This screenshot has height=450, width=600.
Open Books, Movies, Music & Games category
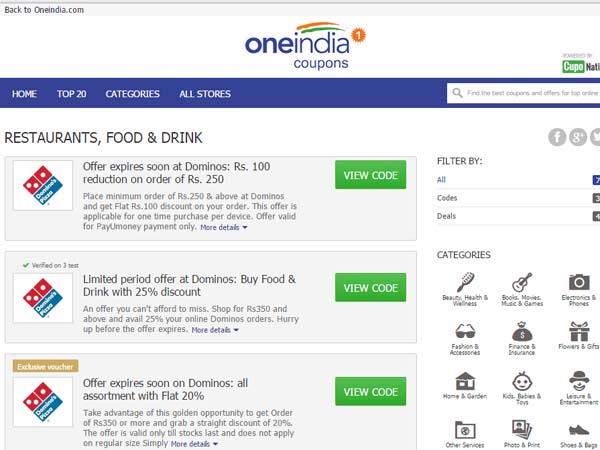click(x=521, y=282)
